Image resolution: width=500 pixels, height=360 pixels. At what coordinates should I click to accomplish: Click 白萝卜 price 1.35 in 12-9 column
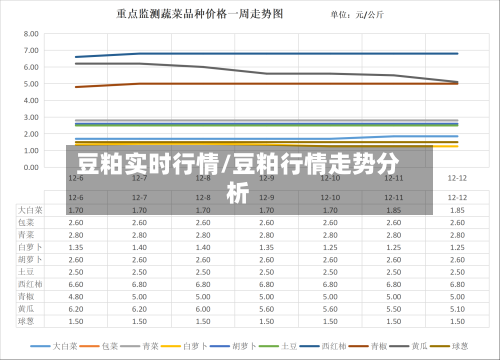[267, 248]
